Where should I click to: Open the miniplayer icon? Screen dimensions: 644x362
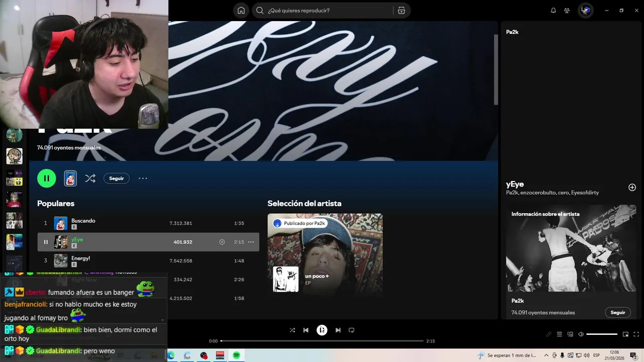625,334
